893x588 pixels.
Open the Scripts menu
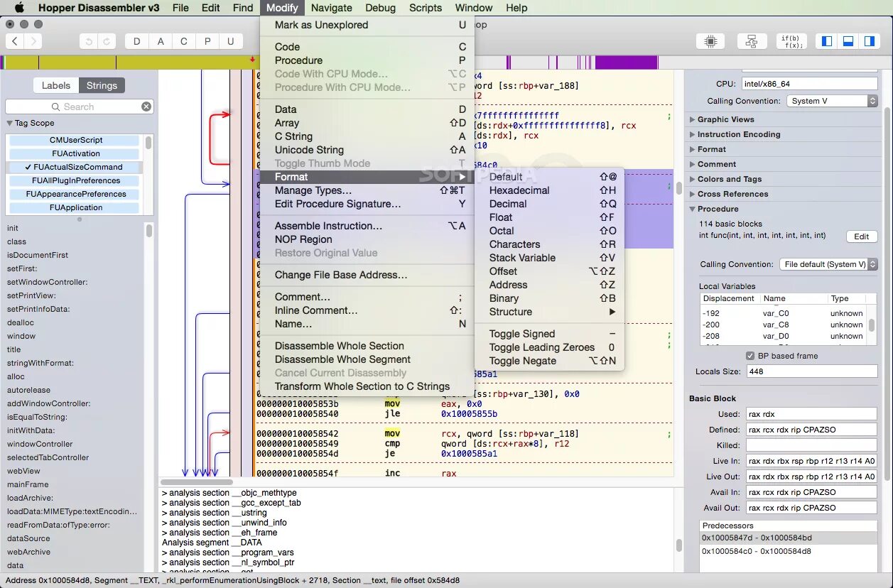426,8
